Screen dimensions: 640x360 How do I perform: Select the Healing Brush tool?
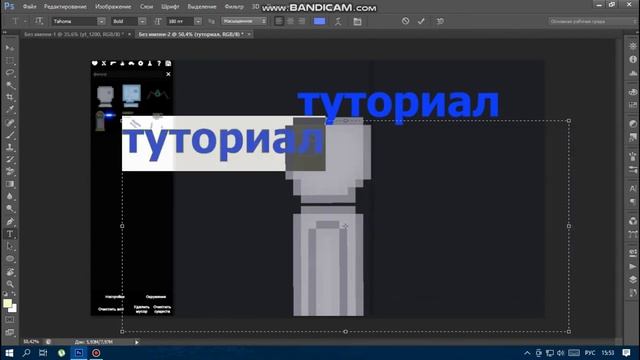coord(10,123)
